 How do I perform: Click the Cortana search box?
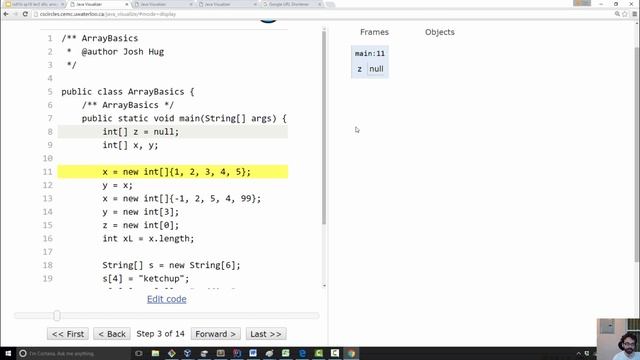(73, 353)
